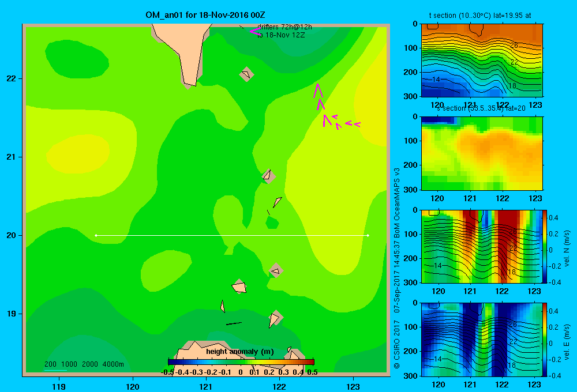Click the 'height anomaly (m)' legend title
Image resolution: width=577 pixels, height=392 pixels.
point(240,352)
